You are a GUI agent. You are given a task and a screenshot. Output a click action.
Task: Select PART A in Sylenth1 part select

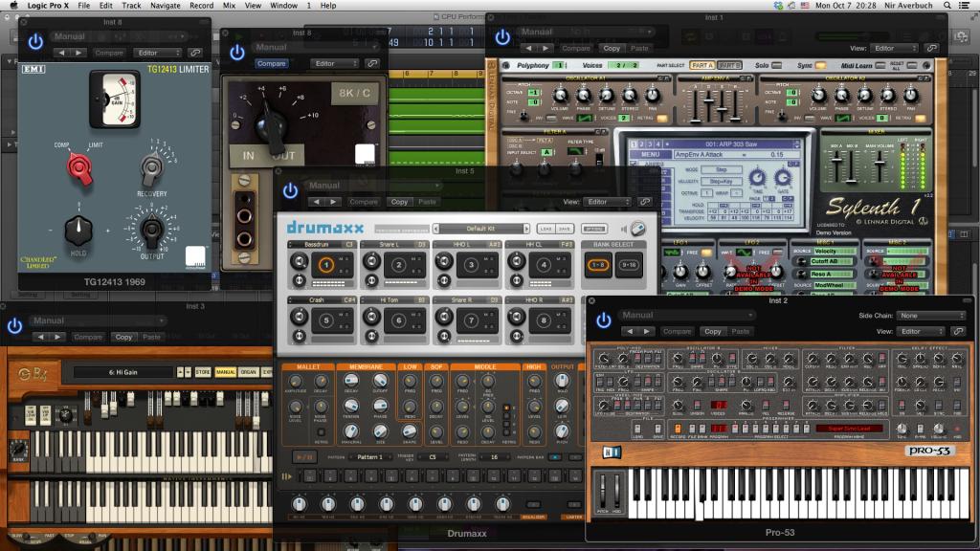pyautogui.click(x=702, y=65)
